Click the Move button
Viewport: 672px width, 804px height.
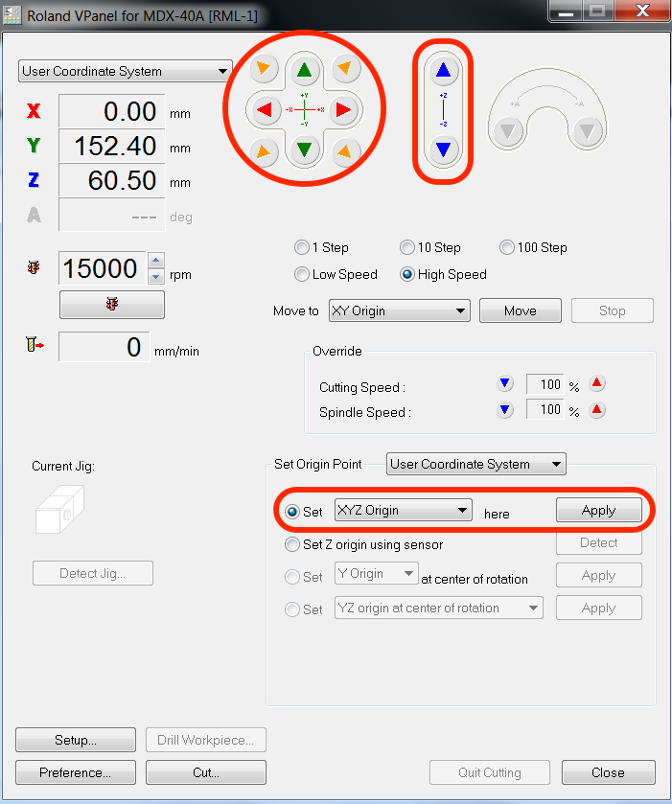click(521, 310)
